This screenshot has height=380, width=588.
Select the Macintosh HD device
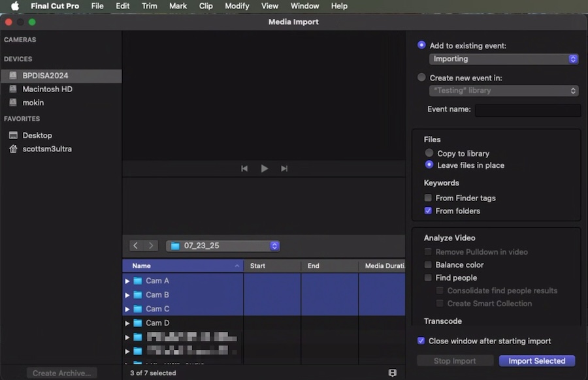click(61, 89)
